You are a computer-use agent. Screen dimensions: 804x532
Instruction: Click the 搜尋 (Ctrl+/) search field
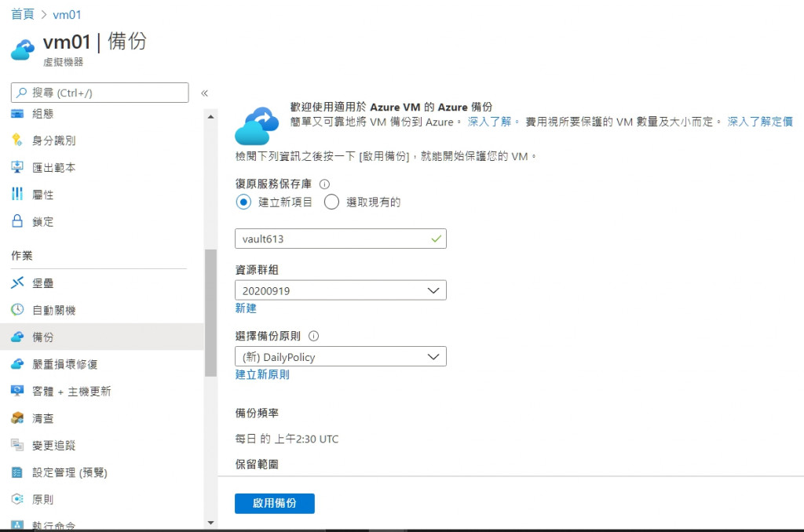(100, 93)
